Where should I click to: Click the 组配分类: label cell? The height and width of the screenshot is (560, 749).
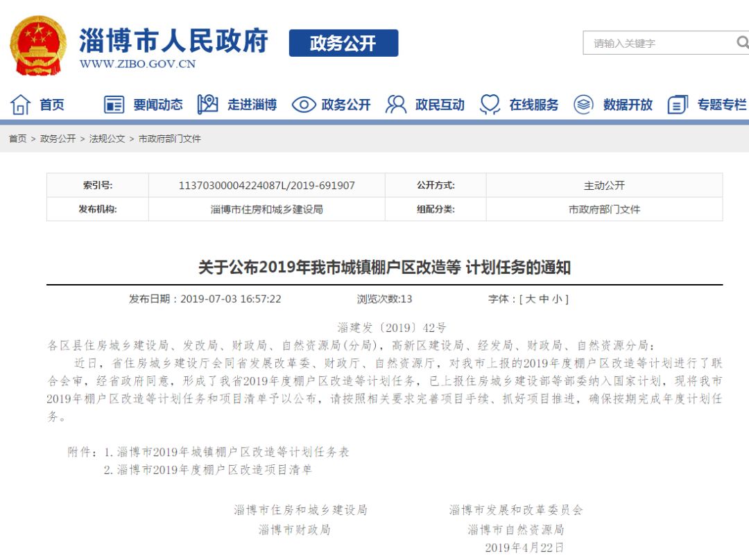pyautogui.click(x=436, y=209)
